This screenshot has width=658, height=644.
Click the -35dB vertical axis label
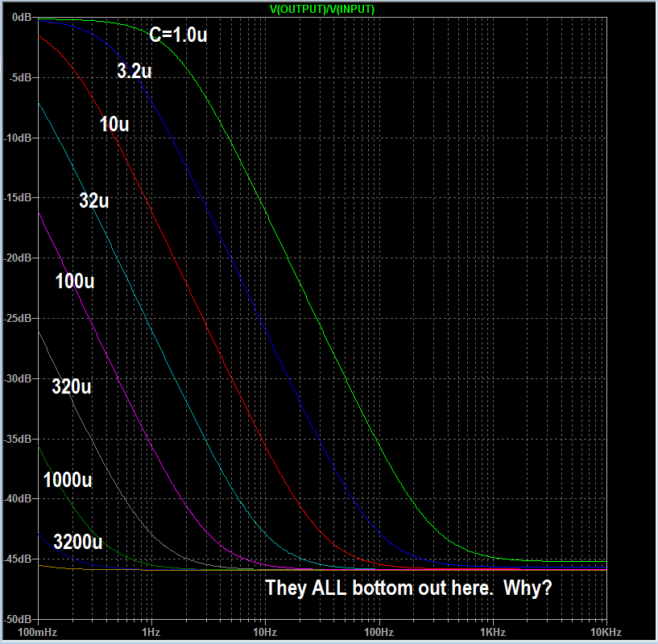point(18,439)
